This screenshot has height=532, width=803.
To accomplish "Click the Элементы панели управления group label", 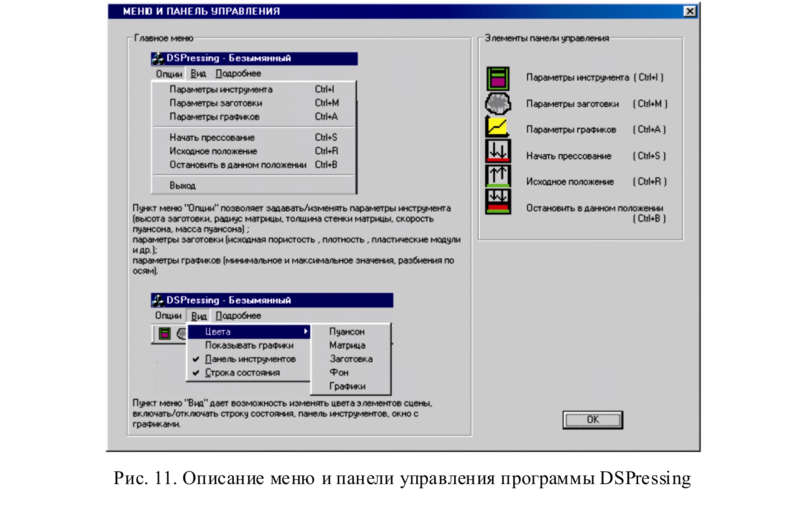I will (x=547, y=38).
